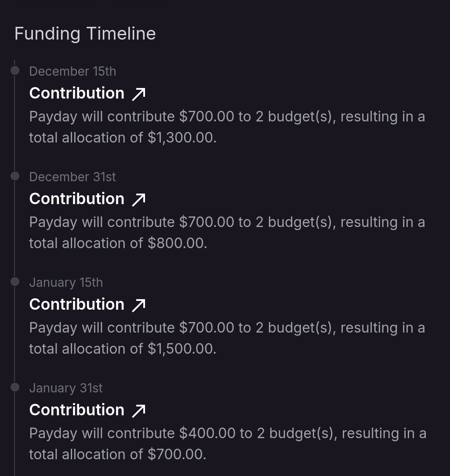
Task: Click the description mentioning $800.00 total allocation
Action: pos(227,233)
